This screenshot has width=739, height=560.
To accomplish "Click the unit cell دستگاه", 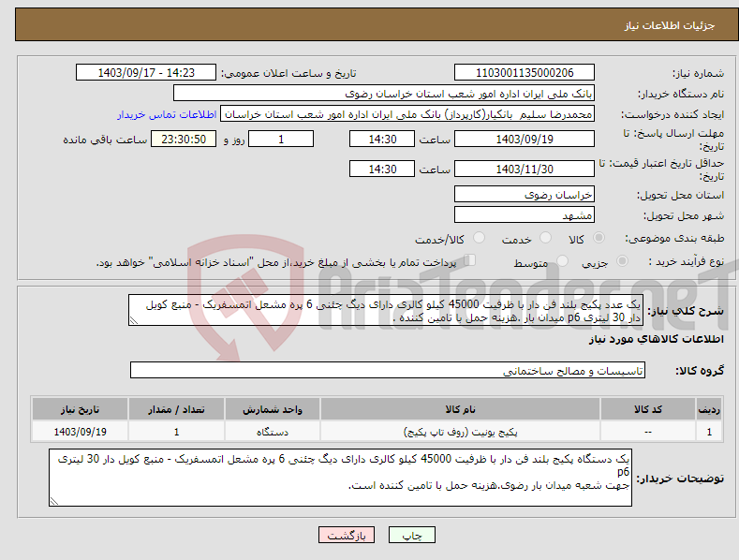I will (273, 432).
